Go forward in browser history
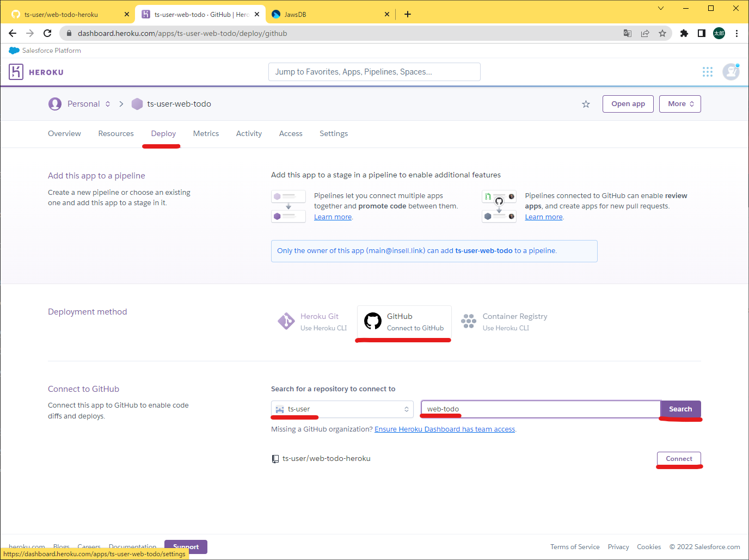This screenshot has width=749, height=560. click(x=30, y=33)
